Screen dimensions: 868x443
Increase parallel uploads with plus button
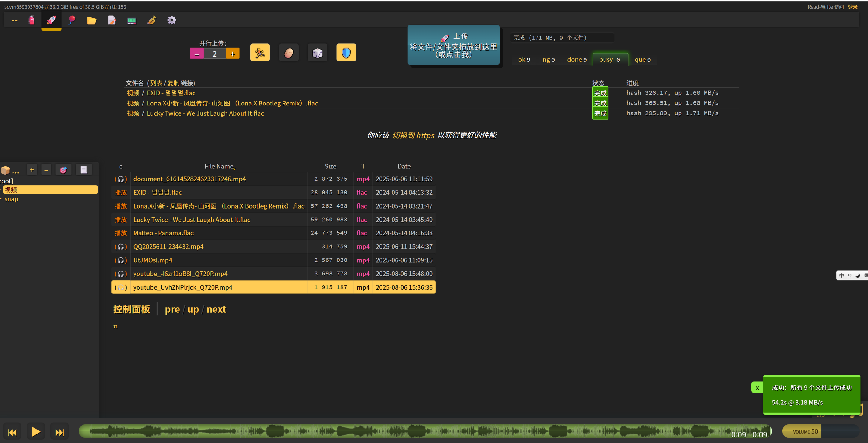232,54
